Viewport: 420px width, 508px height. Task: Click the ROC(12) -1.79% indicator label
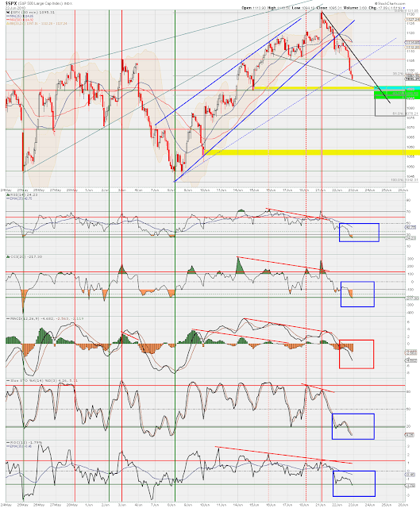click(26, 442)
